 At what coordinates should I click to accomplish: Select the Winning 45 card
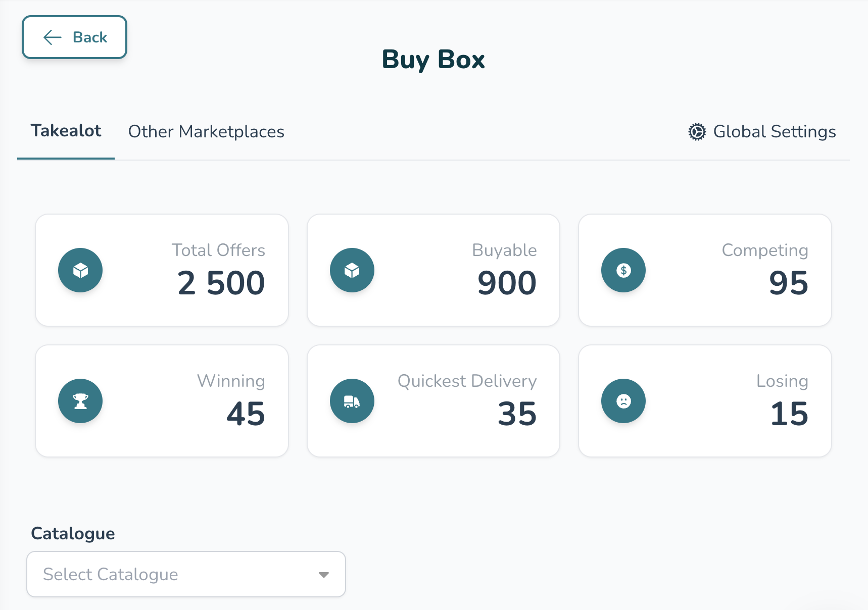coord(162,401)
